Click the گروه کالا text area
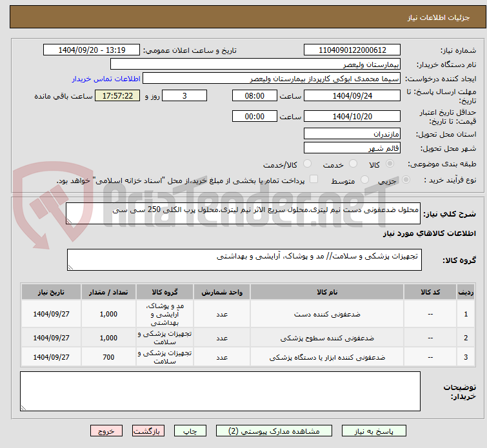Screen dimensions: 487x448 point(244,260)
